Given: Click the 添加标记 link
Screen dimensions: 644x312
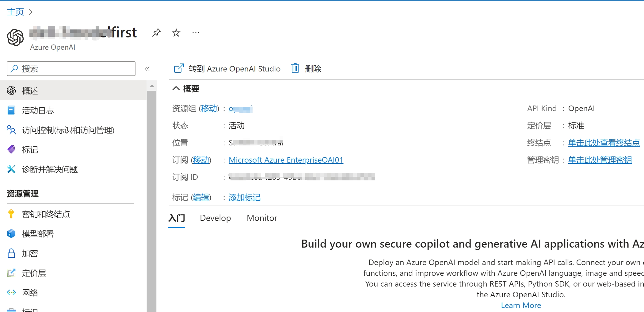Looking at the screenshot, I should (x=245, y=197).
